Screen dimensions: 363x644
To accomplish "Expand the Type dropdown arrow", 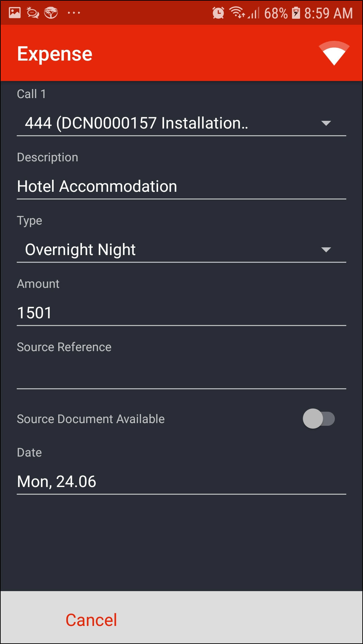I will coord(326,250).
